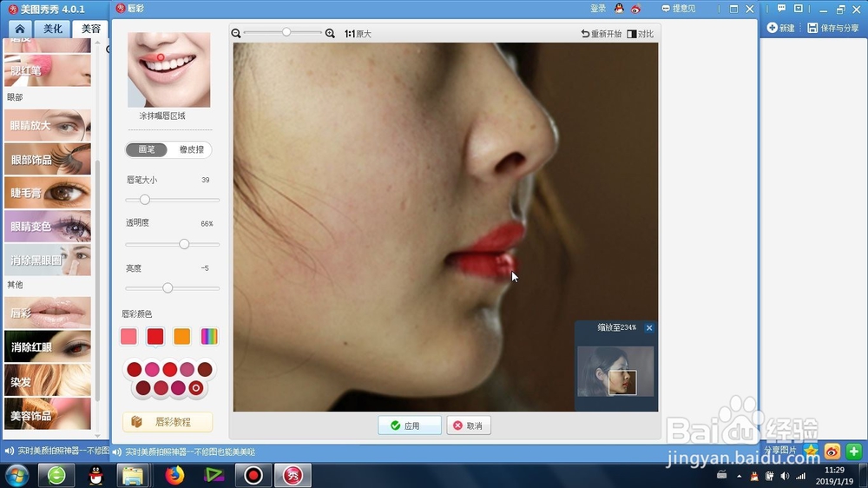Pick the maroon circle shade in bottom row
The width and height of the screenshot is (868, 488).
pyautogui.click(x=143, y=388)
